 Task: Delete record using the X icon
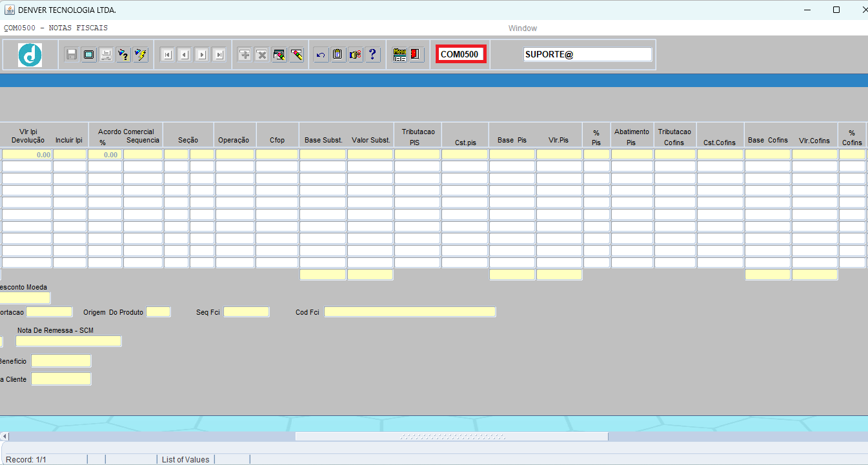262,55
